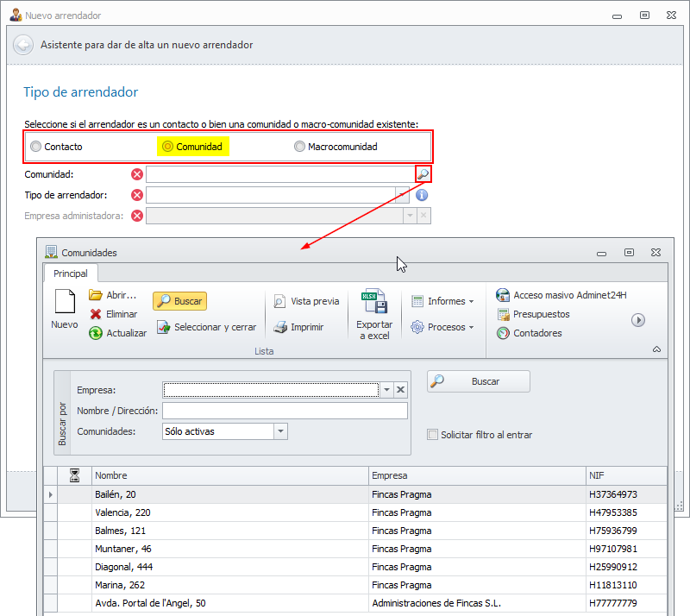Viewport: 690px width, 616px height.
Task: Click Nuevo in the Comunidades ribbon
Action: pyautogui.click(x=64, y=309)
